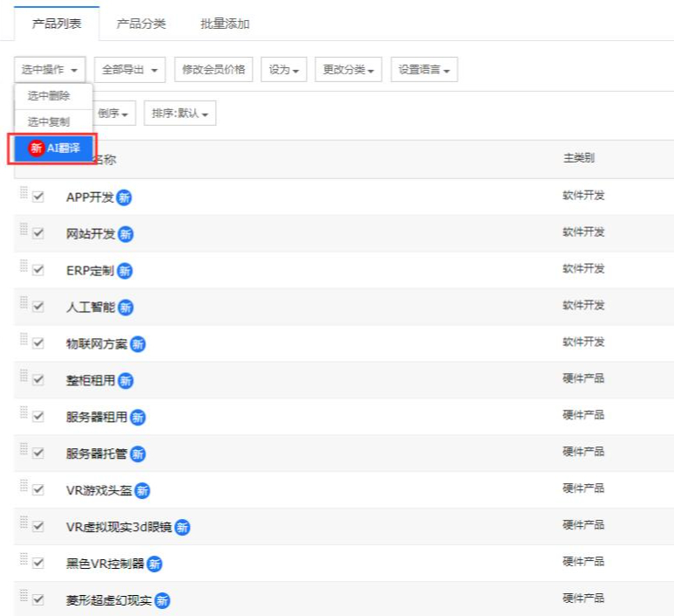Screen dimensions: 674x616
Task: Click the 修改会员价格 button
Action: [x=213, y=70]
